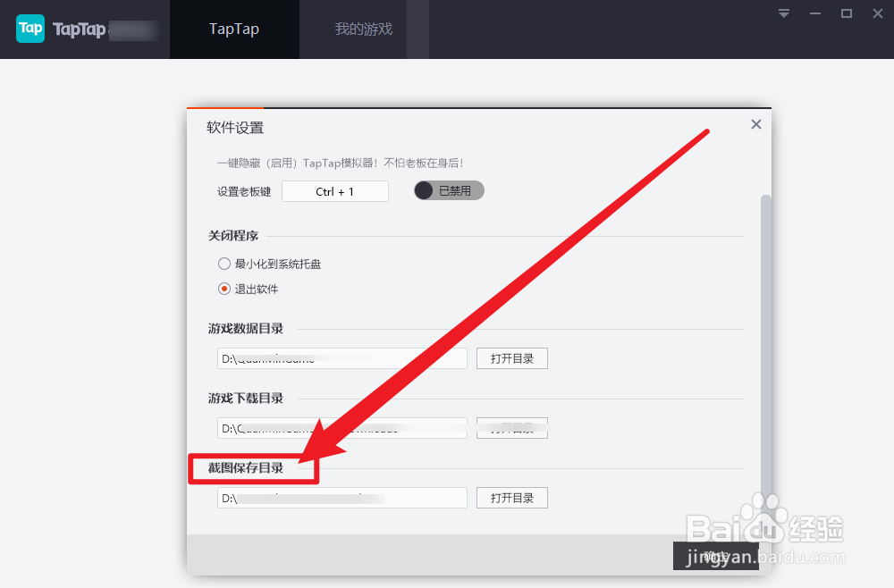This screenshot has width=894, height=588.
Task: Minimize the TapTap window
Action: tap(815, 13)
